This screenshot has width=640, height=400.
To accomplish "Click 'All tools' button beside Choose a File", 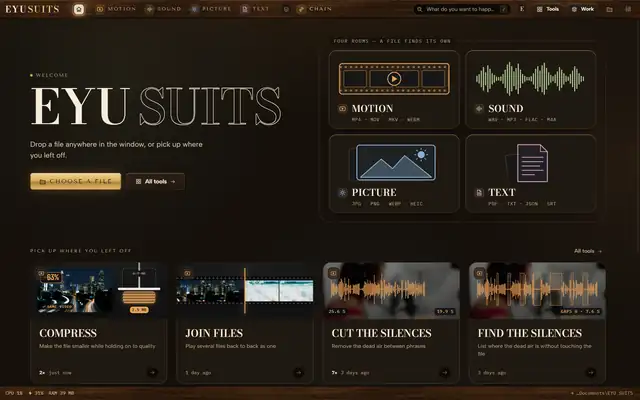I will point(155,181).
